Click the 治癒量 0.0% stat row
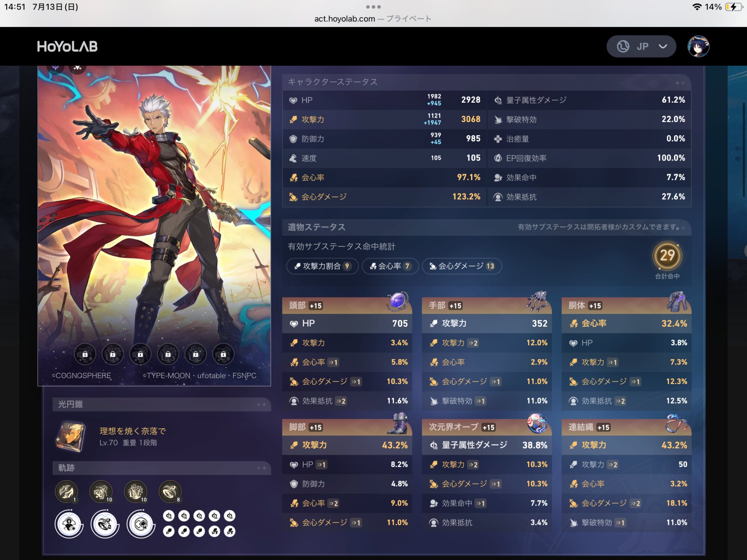Viewport: 747px width, 560px height. tap(589, 139)
